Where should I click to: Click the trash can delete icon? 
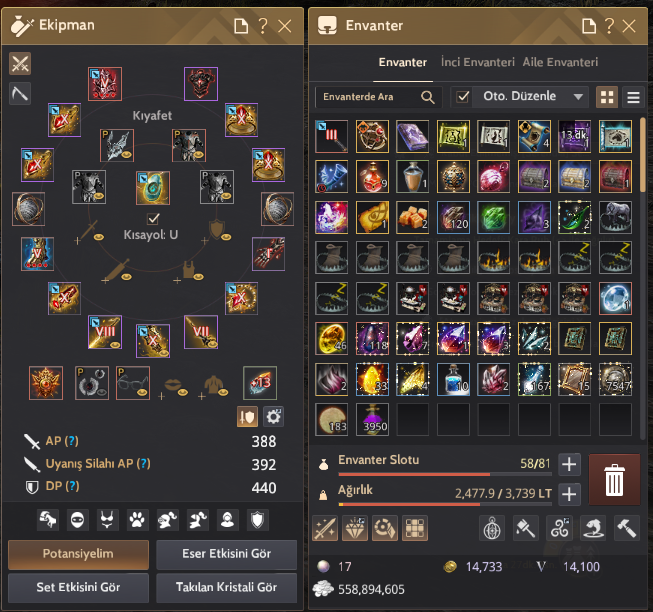614,480
